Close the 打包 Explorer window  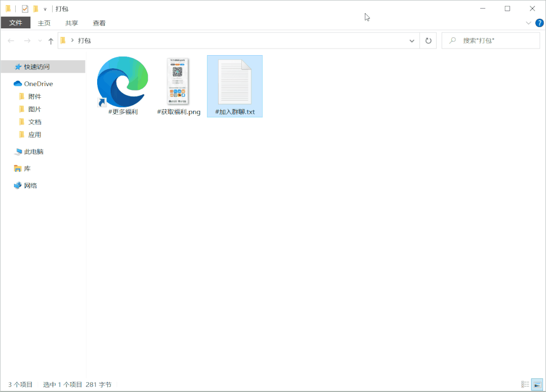pyautogui.click(x=532, y=9)
